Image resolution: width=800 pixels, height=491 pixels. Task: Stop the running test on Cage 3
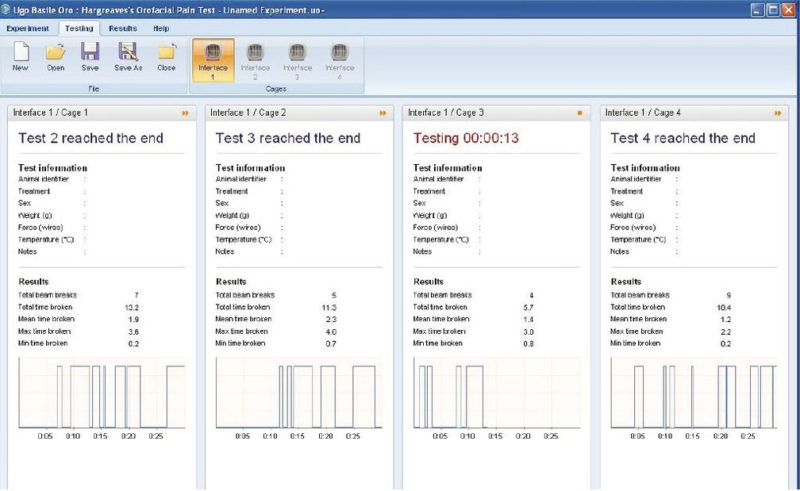[x=580, y=113]
